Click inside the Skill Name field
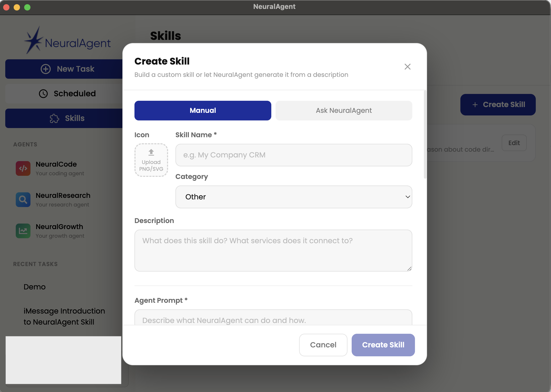The height and width of the screenshot is (392, 551). tap(293, 155)
